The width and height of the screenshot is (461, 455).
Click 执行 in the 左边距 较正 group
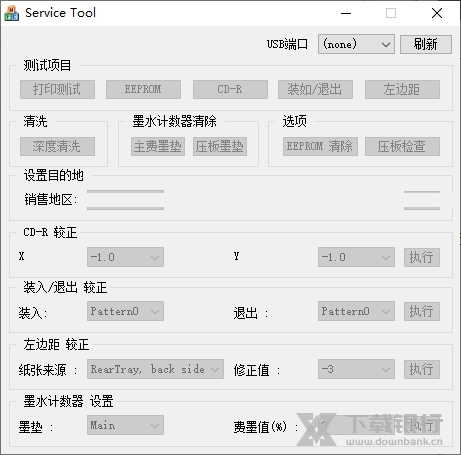[x=422, y=369]
